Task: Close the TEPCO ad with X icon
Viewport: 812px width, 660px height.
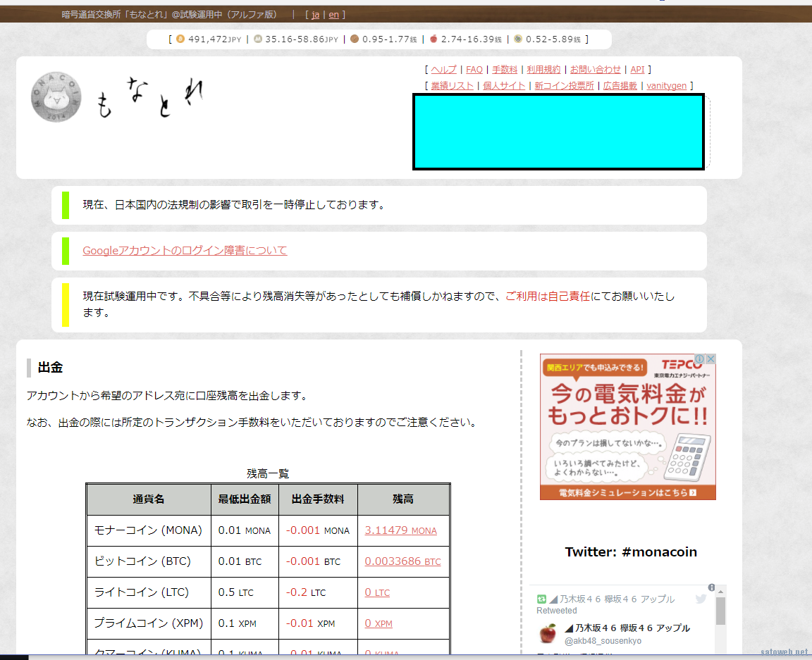Action: [710, 359]
